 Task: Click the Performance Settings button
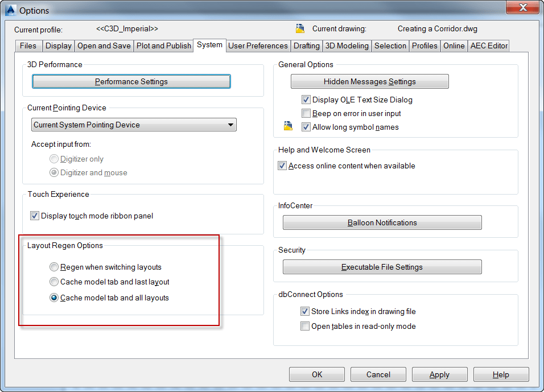click(x=131, y=81)
